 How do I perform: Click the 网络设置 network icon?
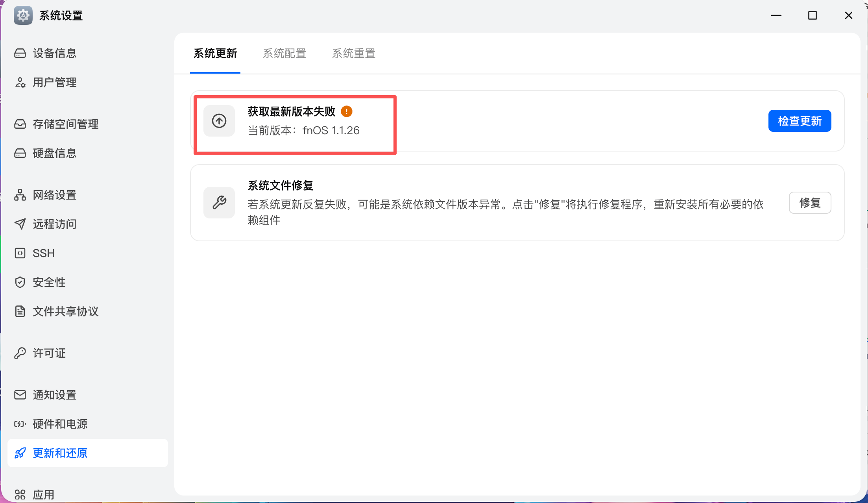coord(20,195)
